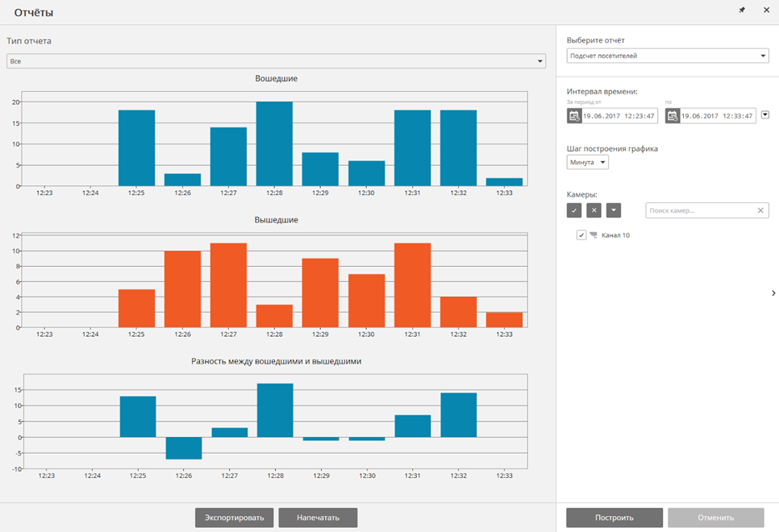The height and width of the screenshot is (532, 779).
Task: Click the Экспортировать button
Action: pyautogui.click(x=235, y=517)
